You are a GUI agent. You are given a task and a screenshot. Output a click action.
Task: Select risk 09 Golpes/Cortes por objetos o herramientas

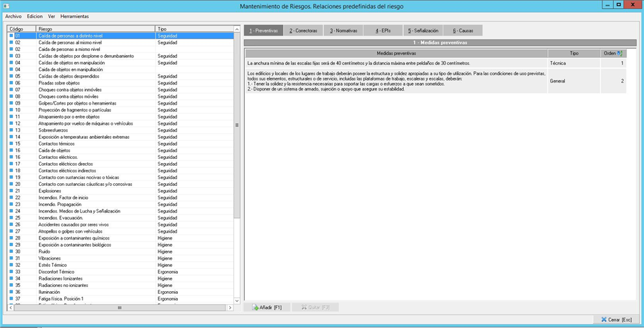(121, 103)
